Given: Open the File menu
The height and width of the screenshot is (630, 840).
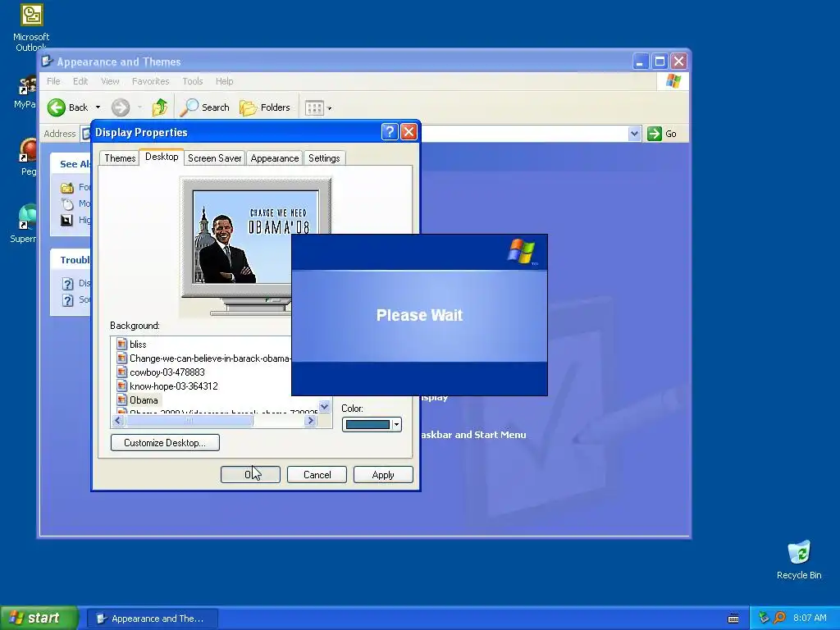Looking at the screenshot, I should point(53,81).
